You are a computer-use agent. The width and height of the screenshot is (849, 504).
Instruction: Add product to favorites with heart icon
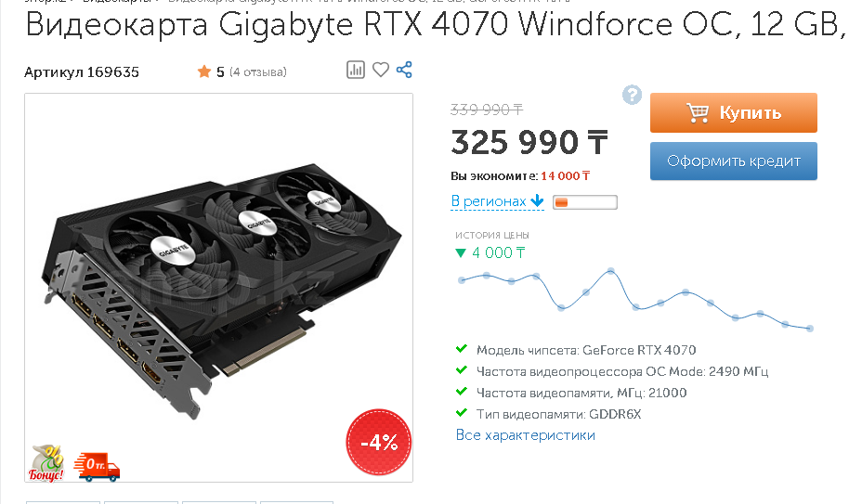(x=381, y=70)
